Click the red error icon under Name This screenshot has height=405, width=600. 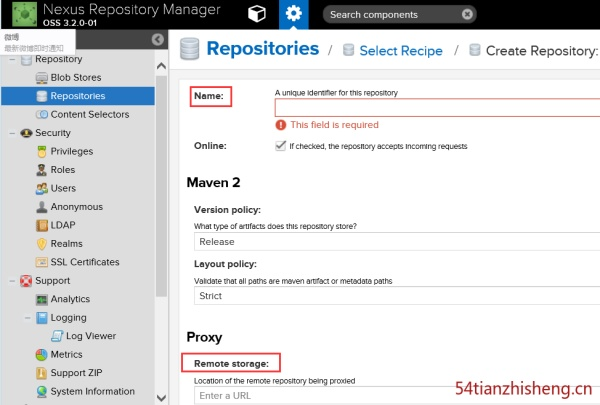[x=280, y=125]
